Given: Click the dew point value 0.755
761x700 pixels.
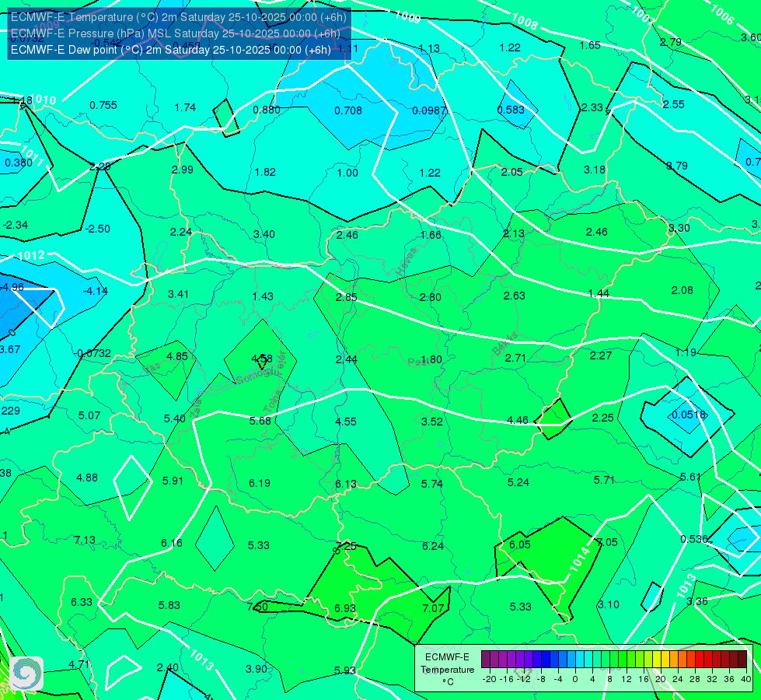Looking at the screenshot, I should pyautogui.click(x=103, y=106).
